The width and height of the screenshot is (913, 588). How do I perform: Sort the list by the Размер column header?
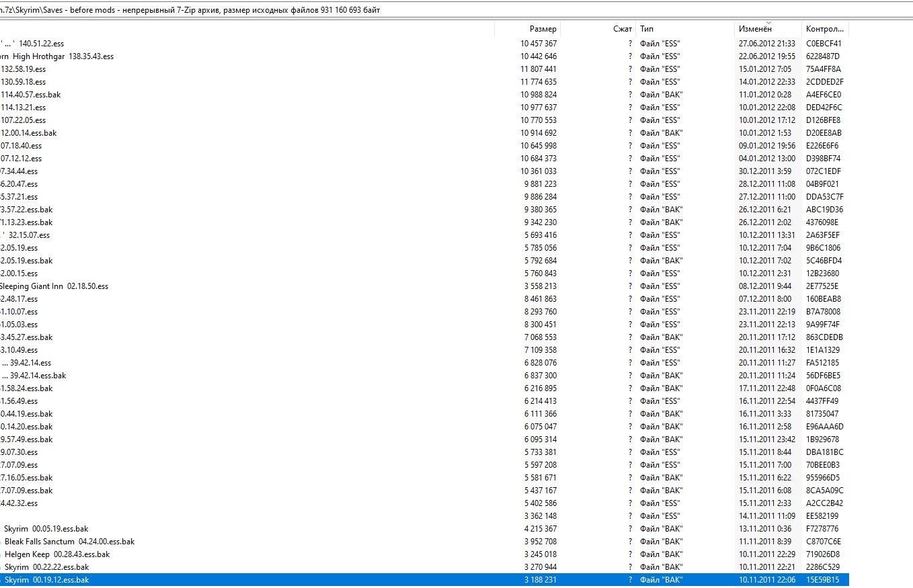[527, 29]
